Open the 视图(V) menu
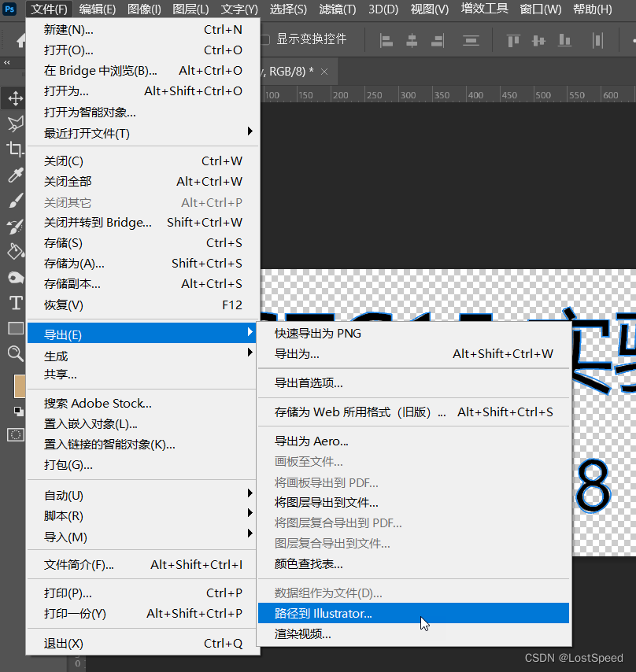The width and height of the screenshot is (636, 672). [x=430, y=9]
